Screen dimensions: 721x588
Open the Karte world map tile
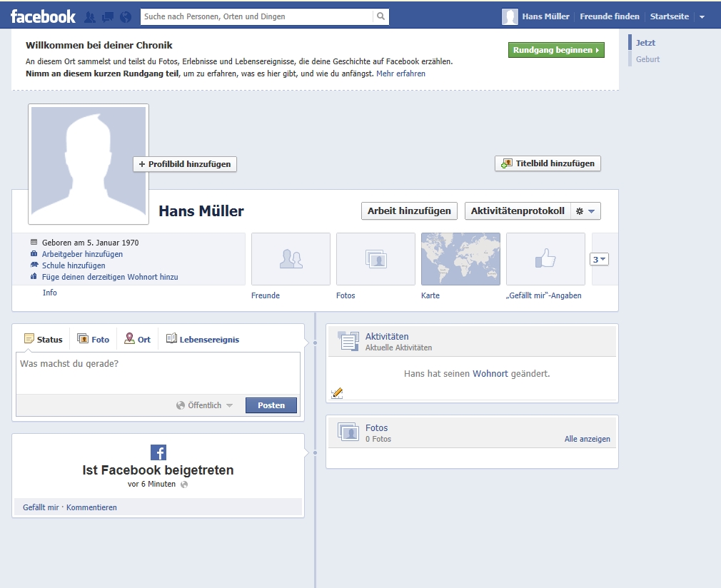460,259
